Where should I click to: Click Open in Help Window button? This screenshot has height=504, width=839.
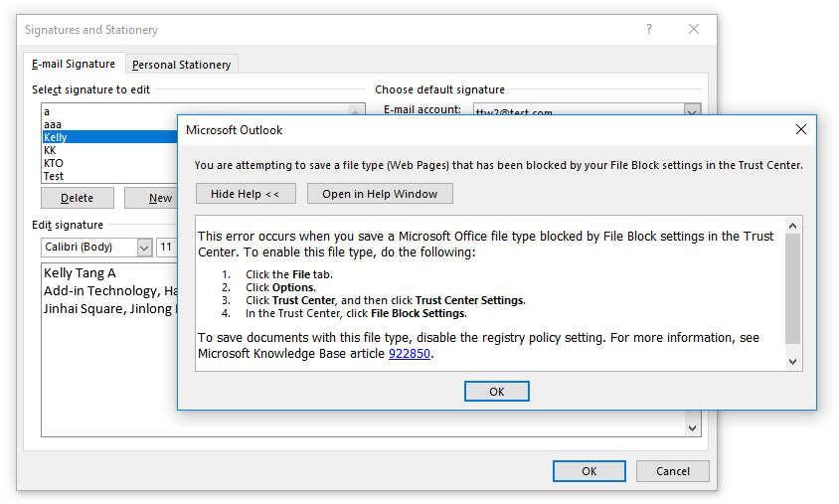(380, 194)
